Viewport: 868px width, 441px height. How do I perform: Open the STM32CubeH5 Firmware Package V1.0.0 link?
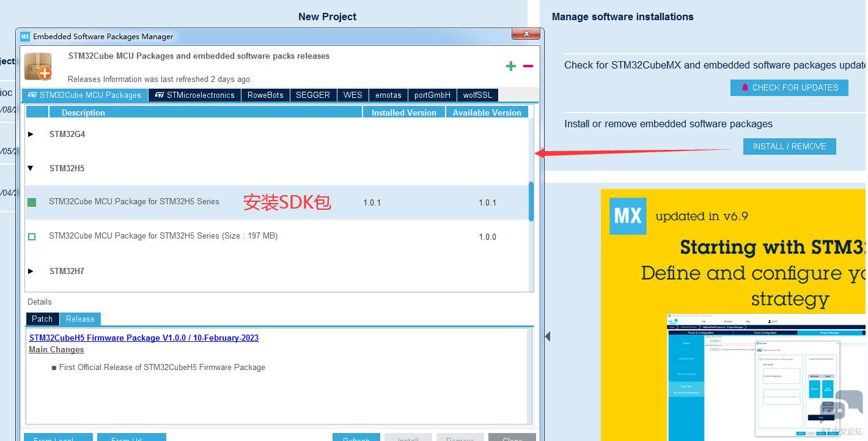[x=144, y=338]
